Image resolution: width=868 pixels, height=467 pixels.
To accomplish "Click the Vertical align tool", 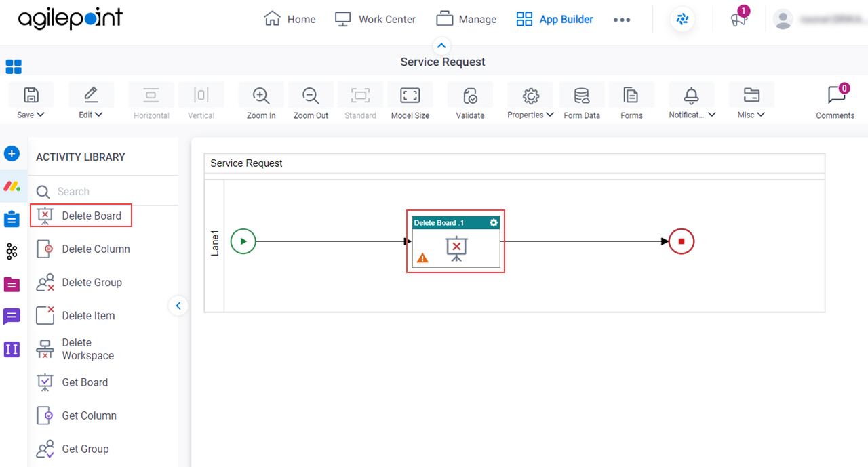I will click(201, 102).
